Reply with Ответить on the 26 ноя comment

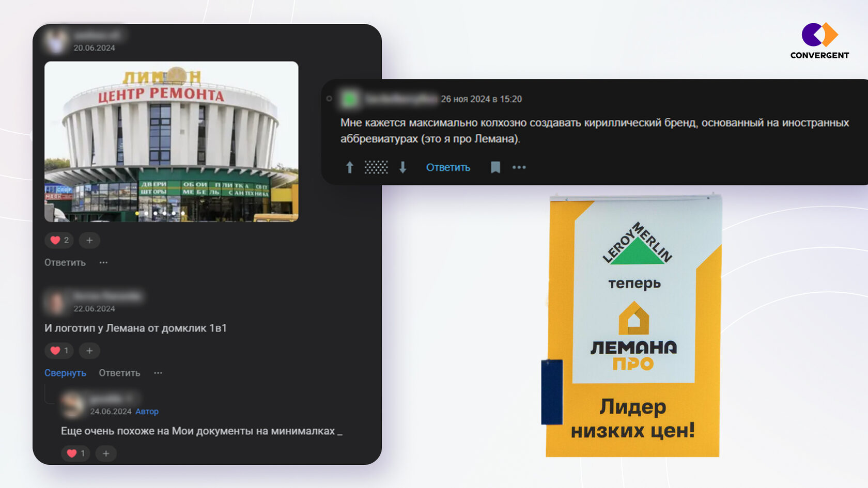pos(447,167)
